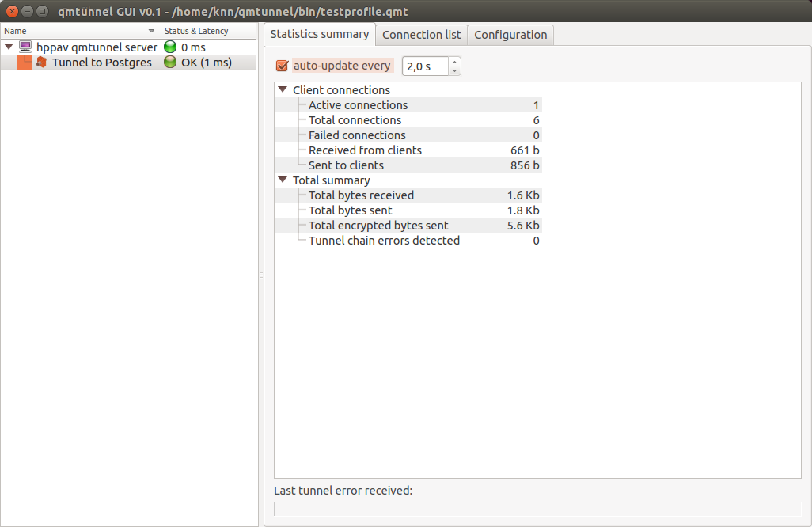Click the sort arrow in the Name column header
Viewport: 812px width, 527px height.
[151, 31]
